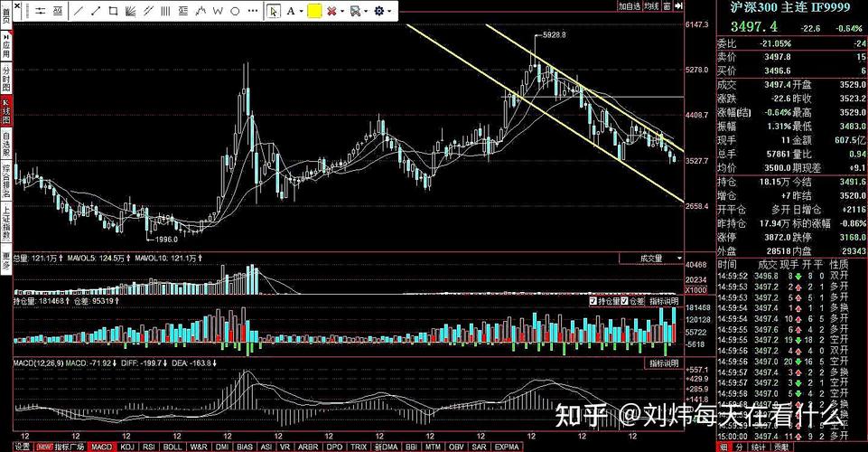Open the 应用 sidebar tab
Image resolution: width=868 pixels, height=452 pixels.
6,46
